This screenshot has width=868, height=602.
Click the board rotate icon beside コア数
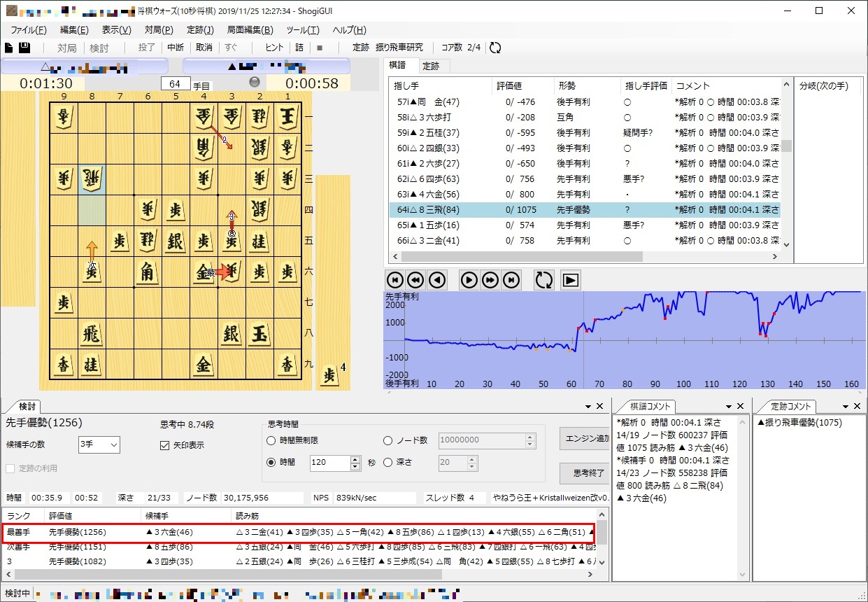coord(495,48)
